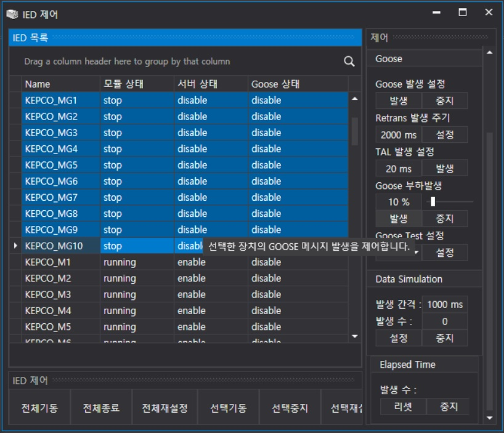Click 발생 next to TAL 20 ms
Image resolution: width=504 pixels, height=433 pixels.
[444, 168]
